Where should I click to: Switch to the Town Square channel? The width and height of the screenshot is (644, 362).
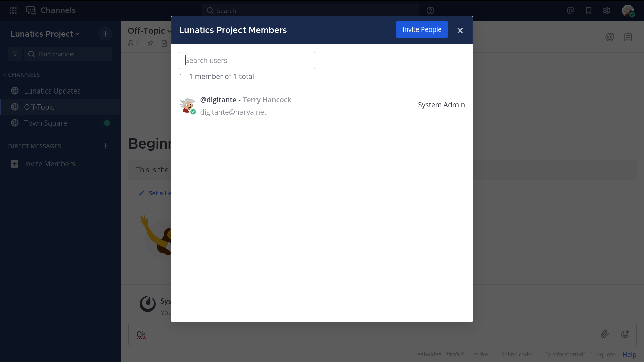coord(46,123)
